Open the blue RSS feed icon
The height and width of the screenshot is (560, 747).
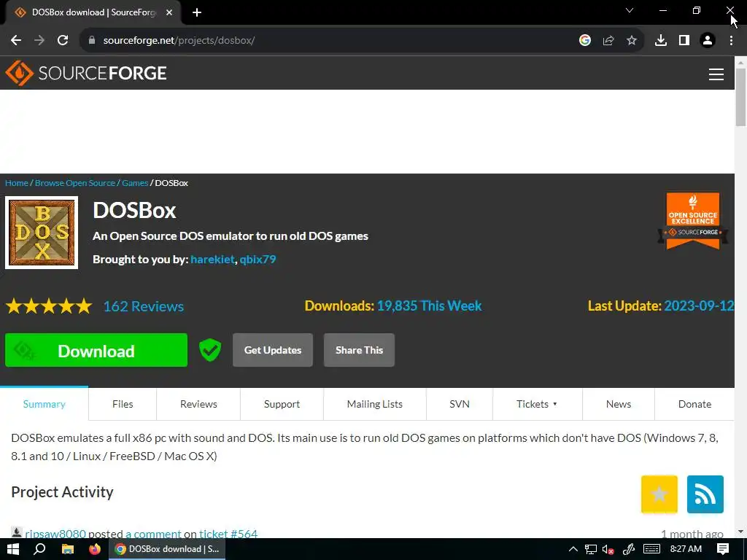tap(705, 494)
